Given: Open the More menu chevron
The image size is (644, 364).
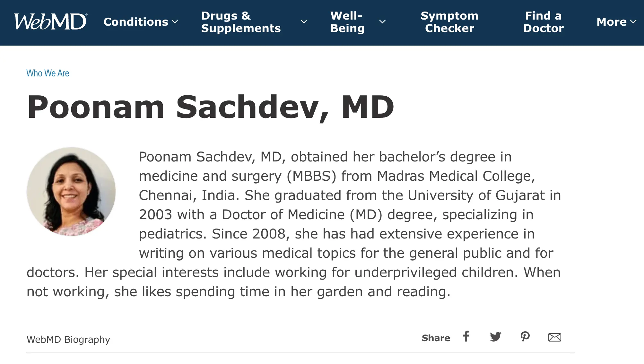Looking at the screenshot, I should [633, 22].
